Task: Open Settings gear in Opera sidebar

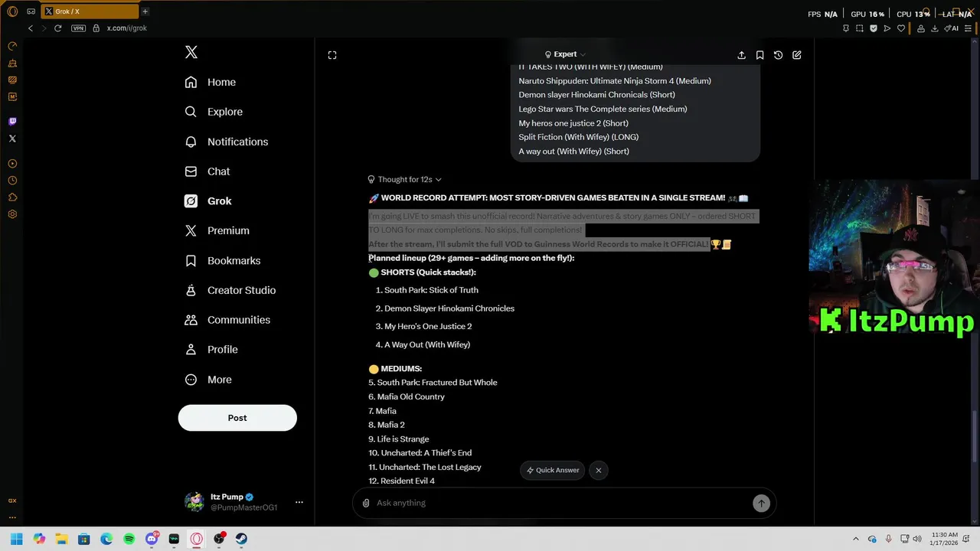Action: tap(12, 214)
